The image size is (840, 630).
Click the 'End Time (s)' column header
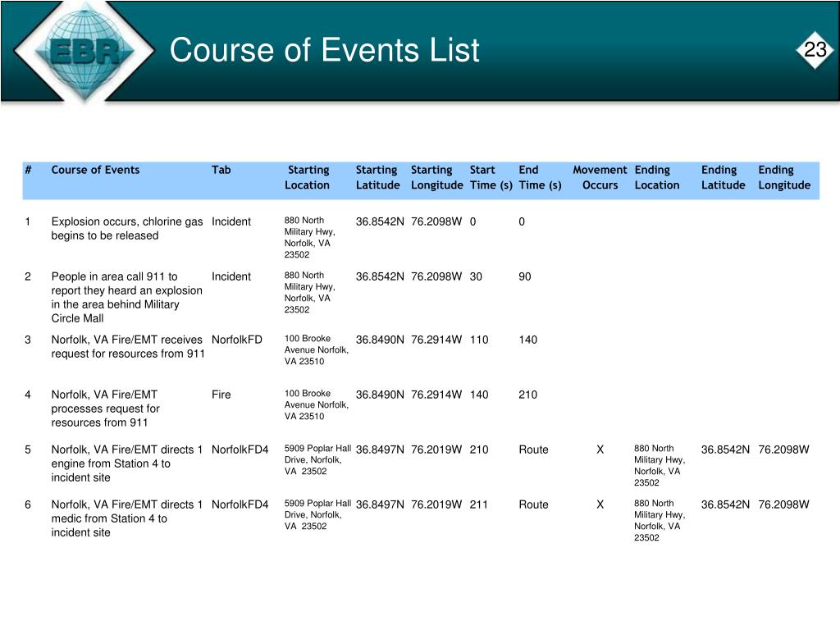tap(540, 177)
